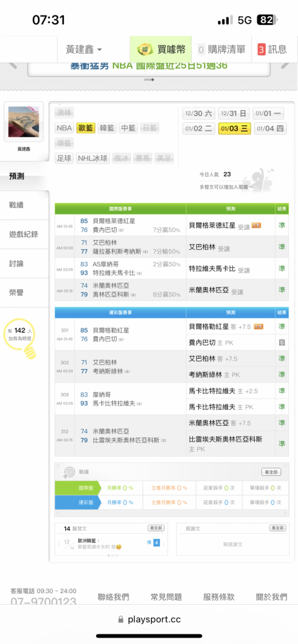Open the 預測 sidebar section
Screen dimensions: 298x644
(x=24, y=176)
